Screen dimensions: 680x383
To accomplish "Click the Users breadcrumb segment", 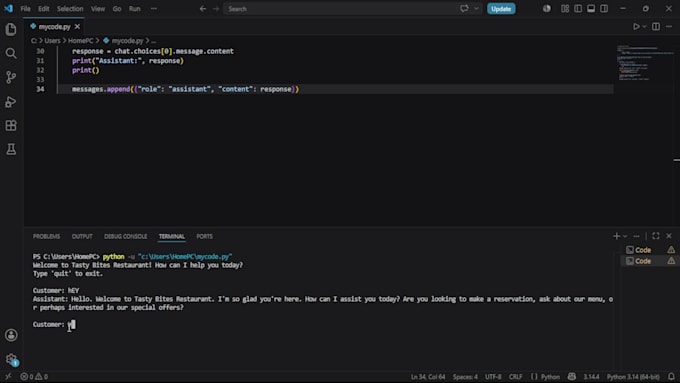I will [52, 41].
